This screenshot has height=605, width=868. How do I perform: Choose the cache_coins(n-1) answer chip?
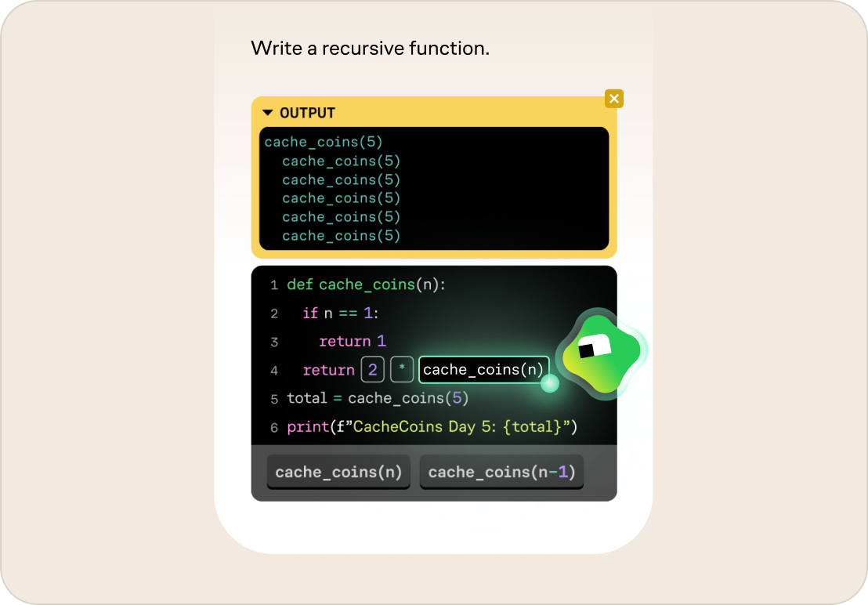click(x=501, y=472)
